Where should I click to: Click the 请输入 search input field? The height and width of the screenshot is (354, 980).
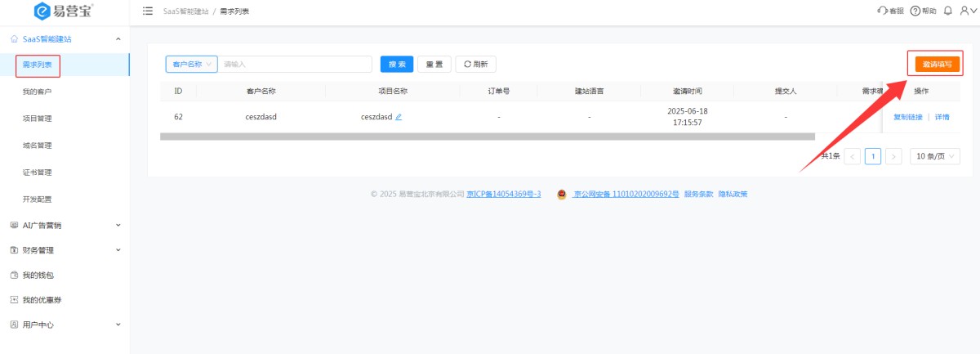(294, 65)
